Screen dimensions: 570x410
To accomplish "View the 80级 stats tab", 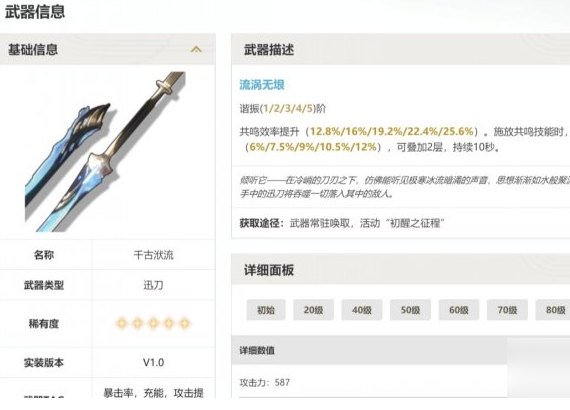I will click(x=553, y=310).
